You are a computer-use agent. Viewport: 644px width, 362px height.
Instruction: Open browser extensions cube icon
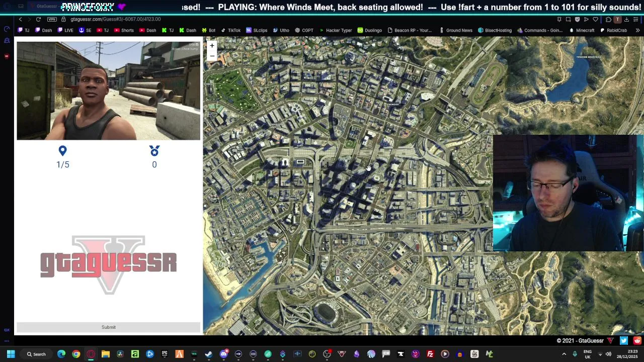click(x=608, y=19)
